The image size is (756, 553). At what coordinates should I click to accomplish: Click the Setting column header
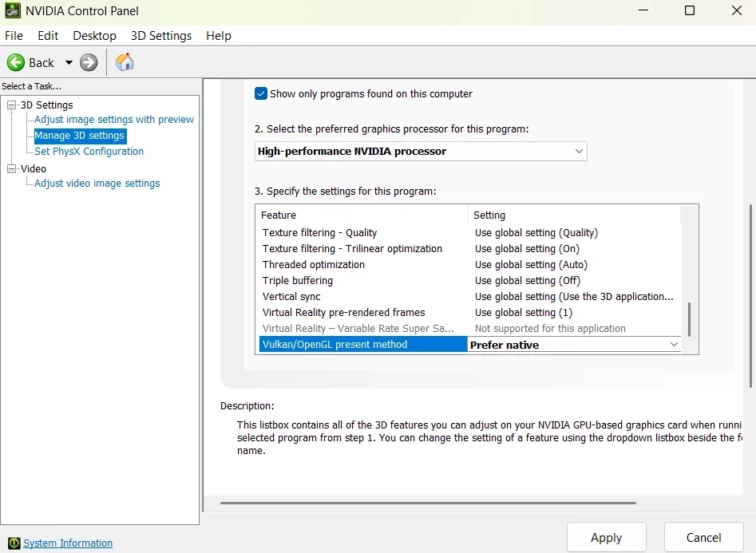click(574, 215)
